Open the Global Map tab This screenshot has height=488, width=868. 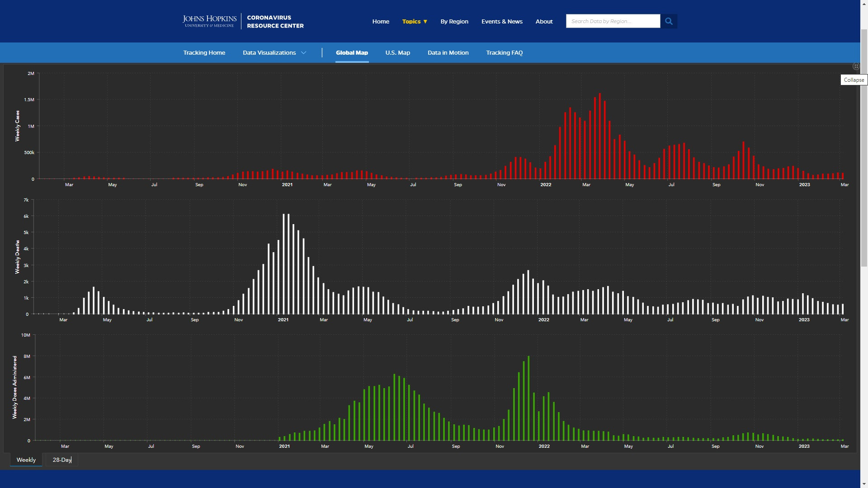click(352, 53)
